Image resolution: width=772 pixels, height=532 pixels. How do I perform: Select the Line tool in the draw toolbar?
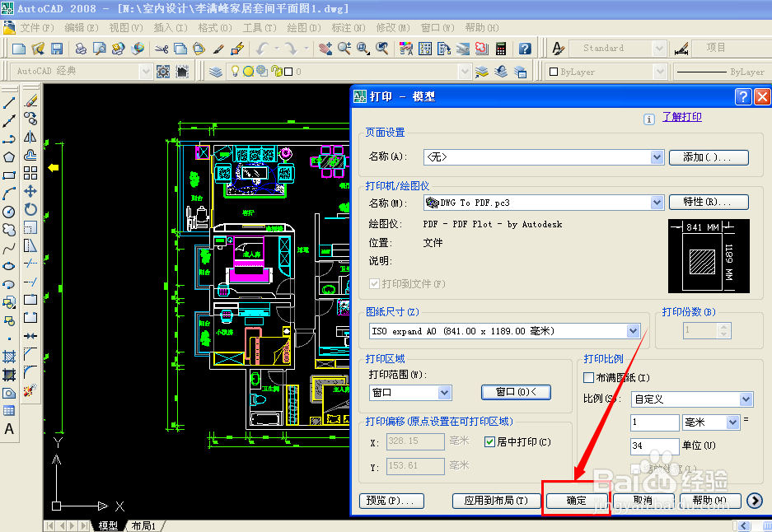[10, 105]
